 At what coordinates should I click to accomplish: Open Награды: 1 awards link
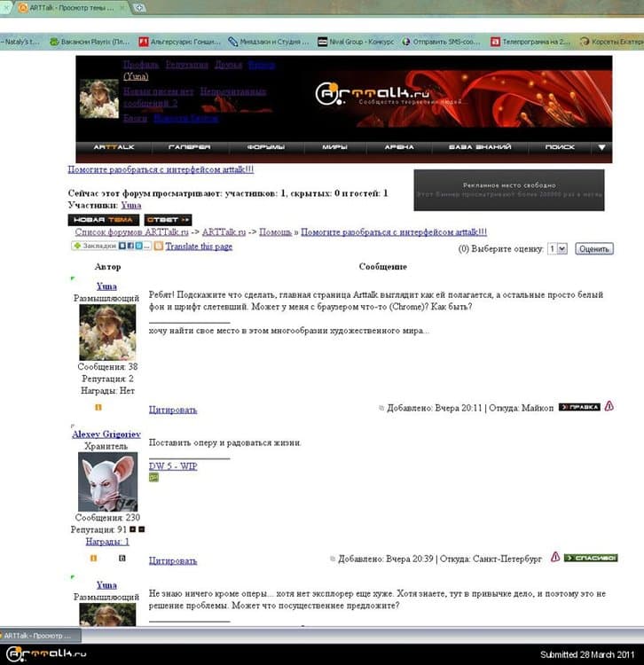pos(107,542)
